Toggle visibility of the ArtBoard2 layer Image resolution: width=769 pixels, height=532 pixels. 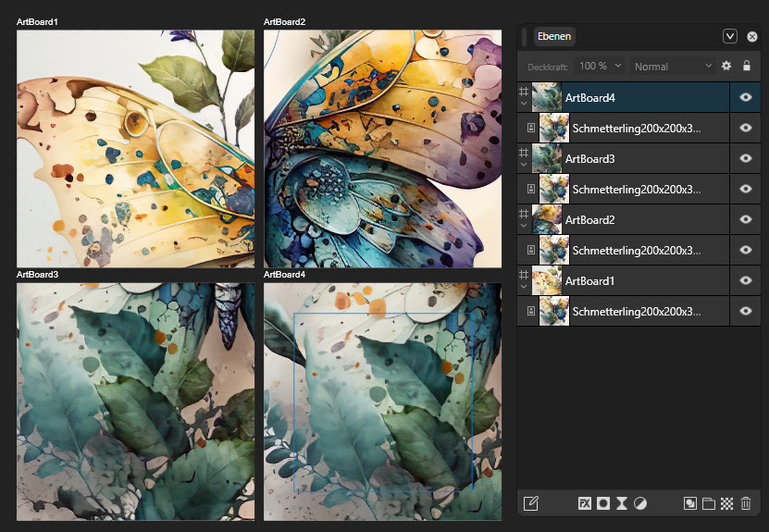coord(746,219)
